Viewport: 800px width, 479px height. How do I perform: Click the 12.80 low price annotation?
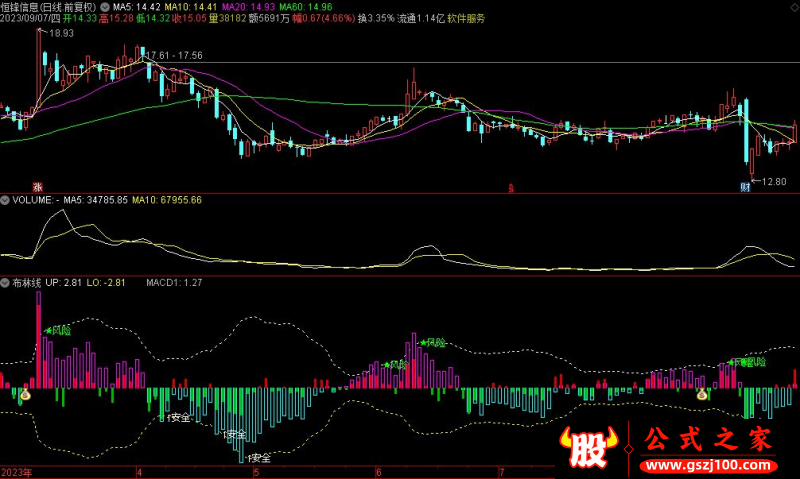click(x=774, y=182)
